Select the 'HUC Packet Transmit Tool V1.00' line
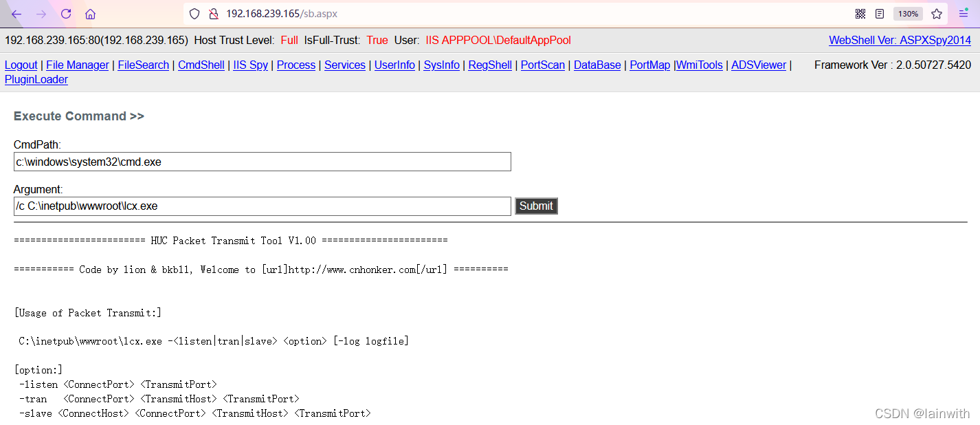The width and height of the screenshot is (980, 425). (231, 241)
